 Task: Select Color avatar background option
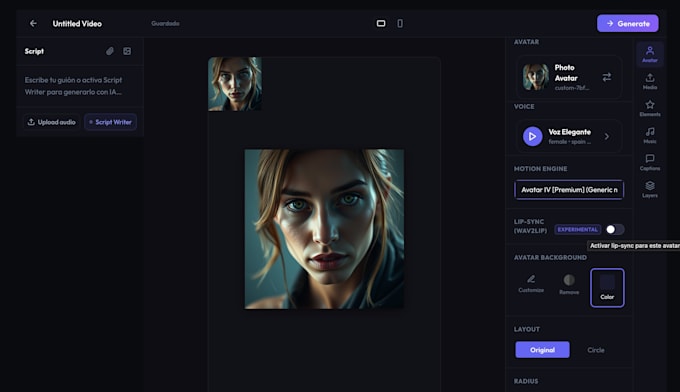[x=607, y=287]
